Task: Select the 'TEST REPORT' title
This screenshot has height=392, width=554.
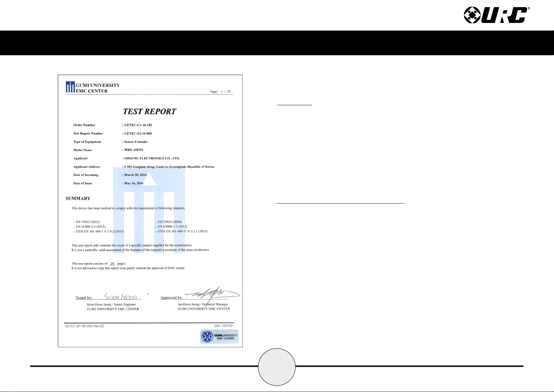Action: coord(150,111)
